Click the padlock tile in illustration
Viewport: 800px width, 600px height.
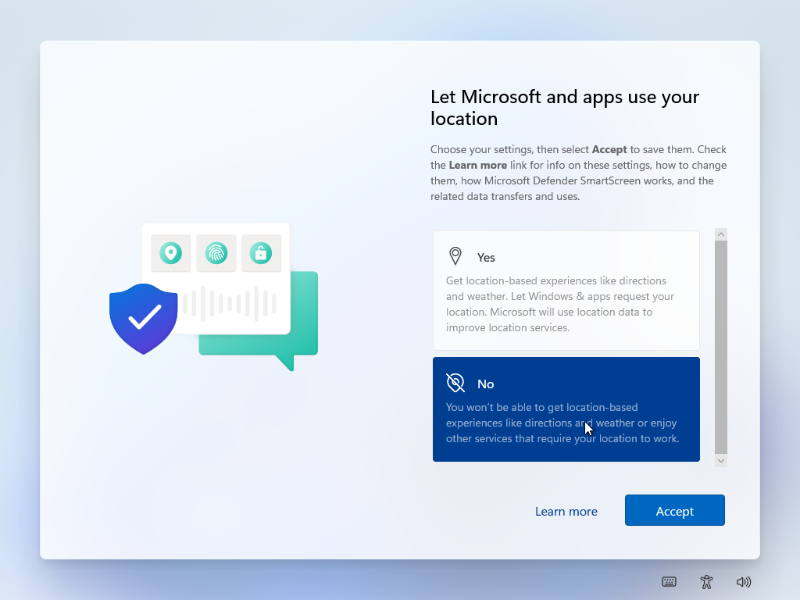[261, 253]
